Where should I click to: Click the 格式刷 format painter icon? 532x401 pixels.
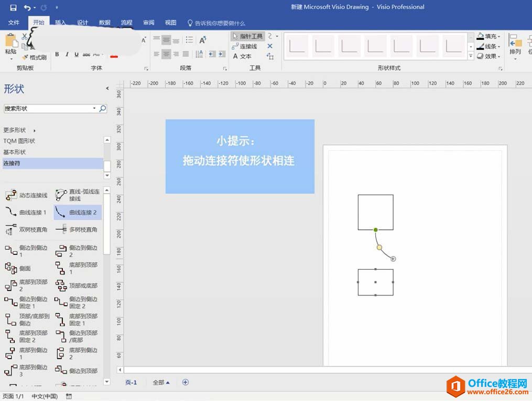(x=35, y=58)
